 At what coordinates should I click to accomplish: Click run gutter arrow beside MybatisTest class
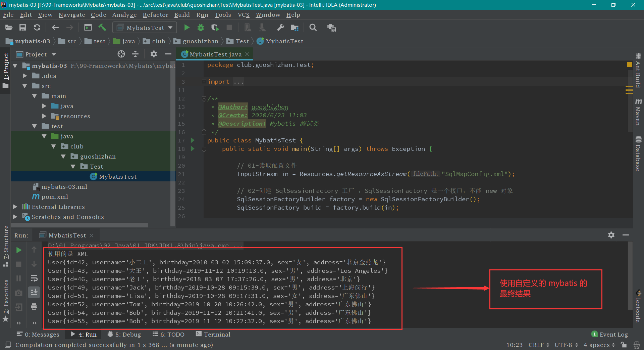pyautogui.click(x=193, y=140)
